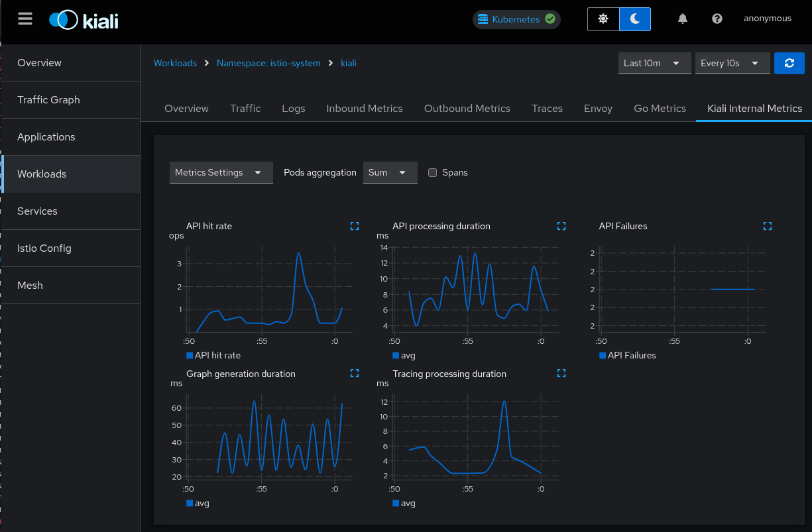Switch to the Traces tab
The width and height of the screenshot is (812, 532).
[547, 108]
